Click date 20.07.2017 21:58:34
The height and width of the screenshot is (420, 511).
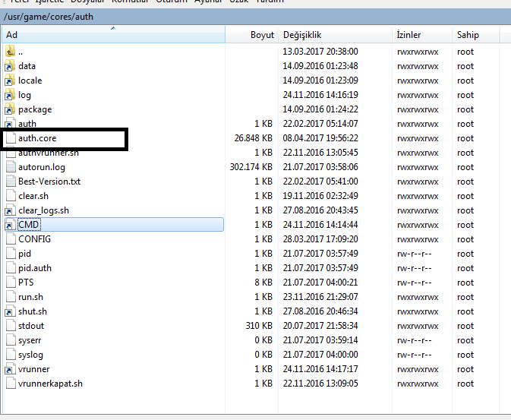point(320,326)
